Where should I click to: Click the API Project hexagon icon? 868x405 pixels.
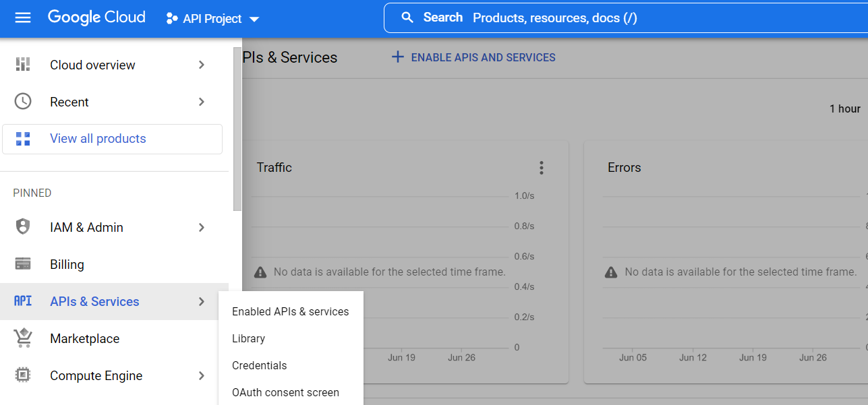coord(172,19)
